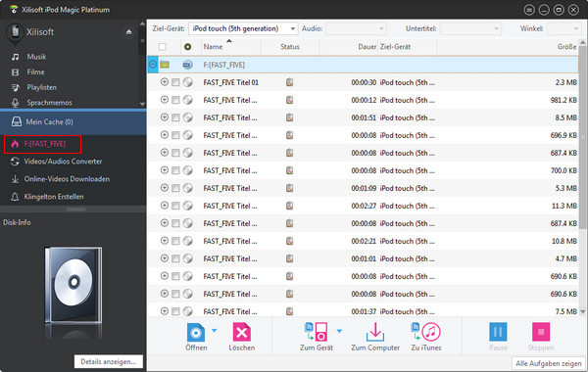Select the F:[FAST_FIVE] disc entry in sidebar
This screenshot has height=372, width=588.
[42, 144]
